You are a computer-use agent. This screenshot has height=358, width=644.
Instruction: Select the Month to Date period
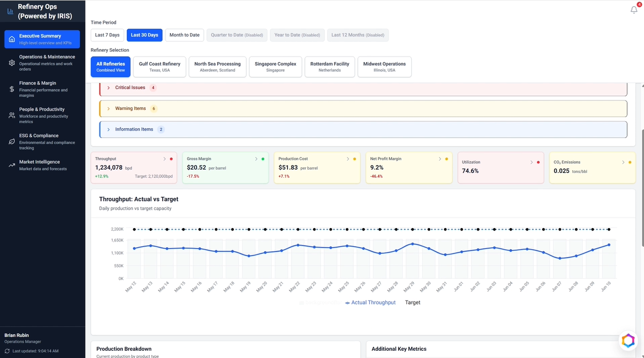[x=185, y=35]
